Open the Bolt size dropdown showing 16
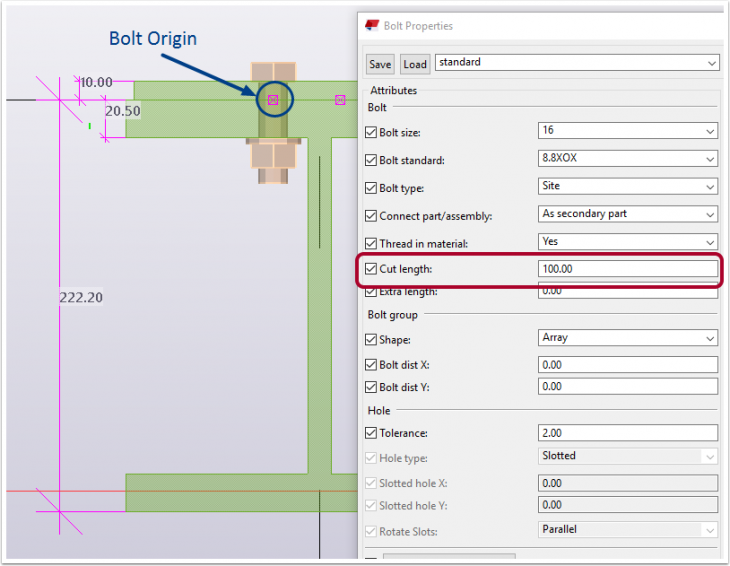The width and height of the screenshot is (730, 566). click(628, 130)
